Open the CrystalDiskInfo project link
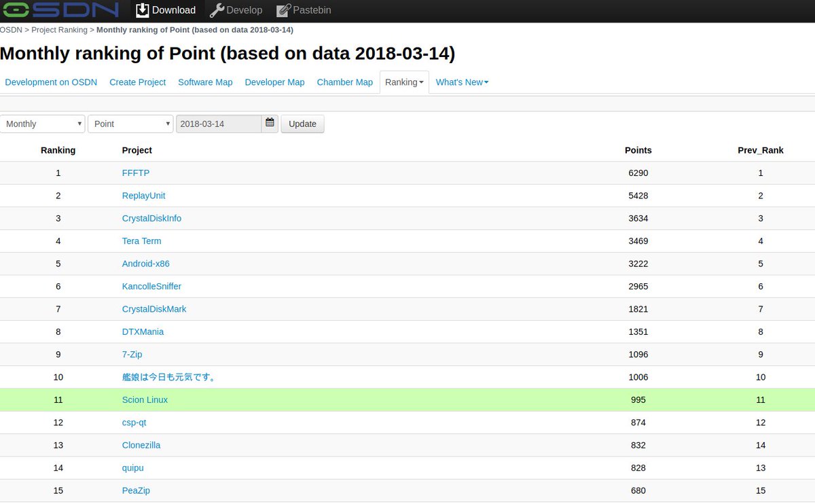Screen dimensions: 815x504 pos(151,219)
